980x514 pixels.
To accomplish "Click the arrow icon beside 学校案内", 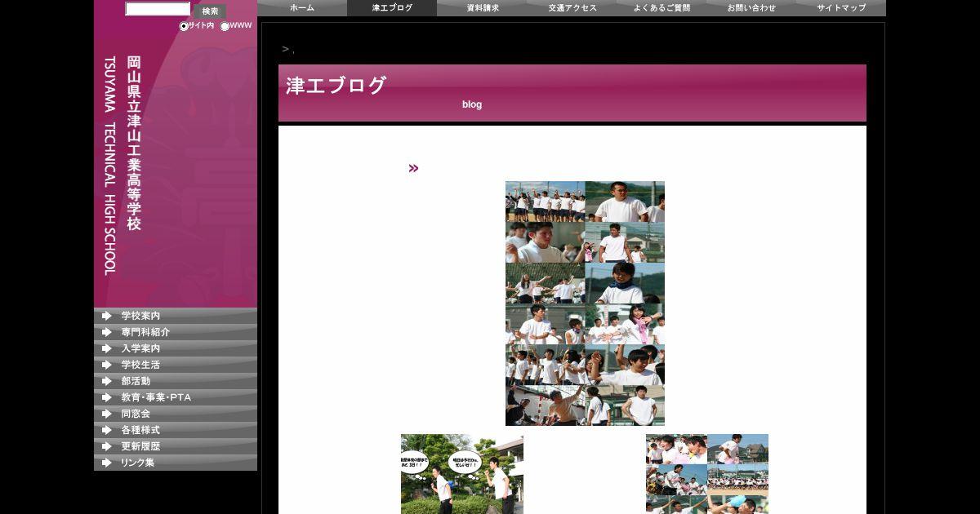I will [106, 316].
